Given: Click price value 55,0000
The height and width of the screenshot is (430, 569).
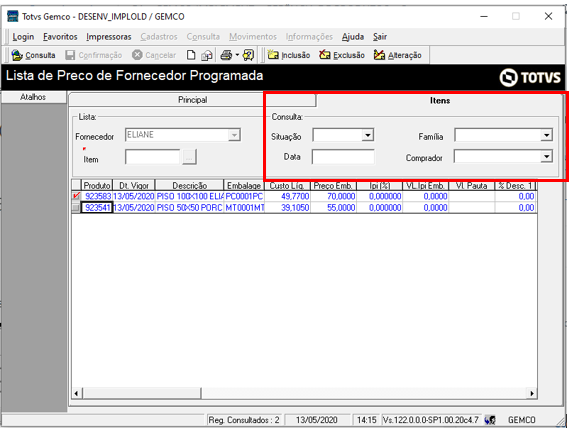Looking at the screenshot, I should [333, 208].
